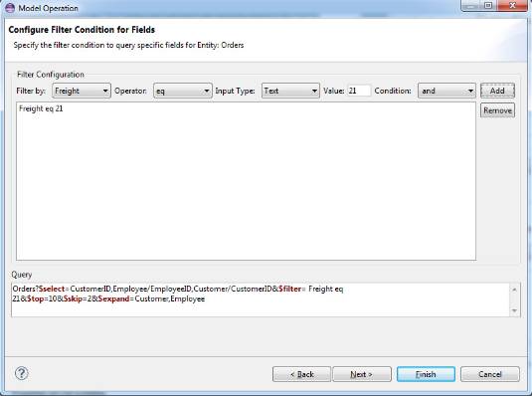Open the Filter by dropdown showing Freight
Screen dimensions: 532x396
point(82,91)
